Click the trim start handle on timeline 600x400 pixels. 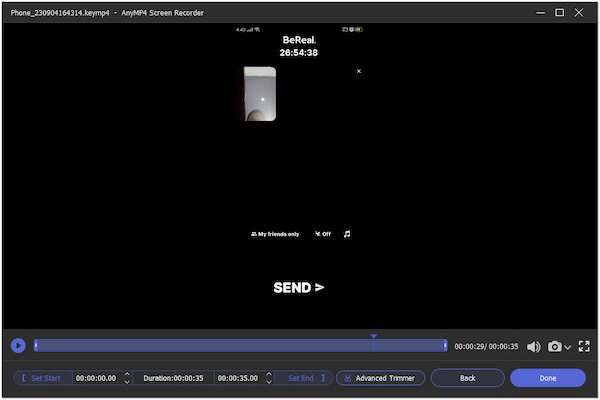click(x=36, y=346)
